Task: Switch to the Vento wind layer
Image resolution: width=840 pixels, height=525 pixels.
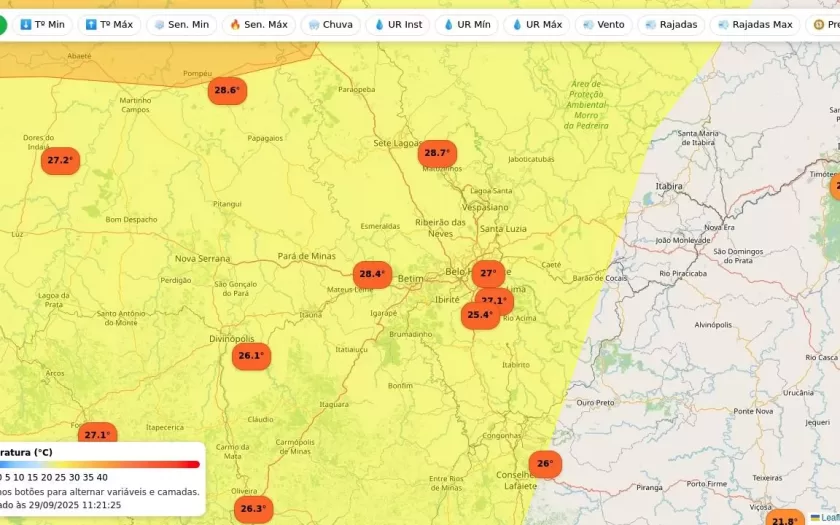Action: click(604, 24)
